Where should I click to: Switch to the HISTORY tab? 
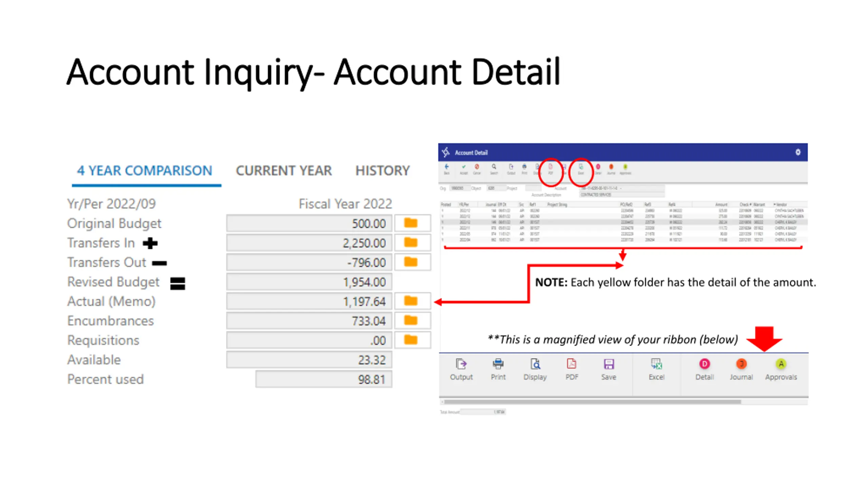(x=382, y=171)
